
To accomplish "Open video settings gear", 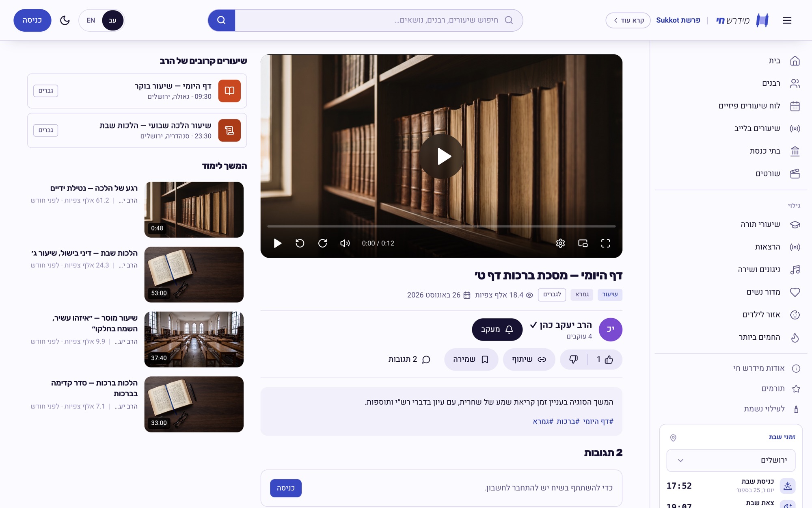I will 560,243.
